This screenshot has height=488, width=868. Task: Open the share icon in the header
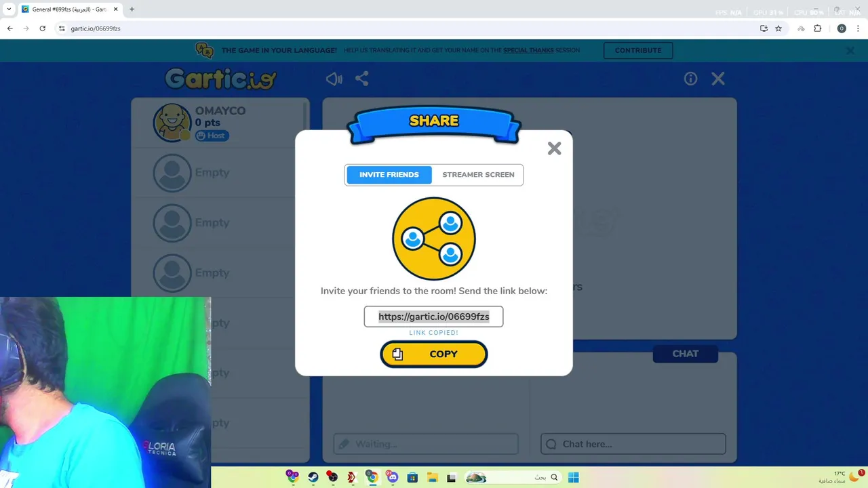tap(362, 79)
